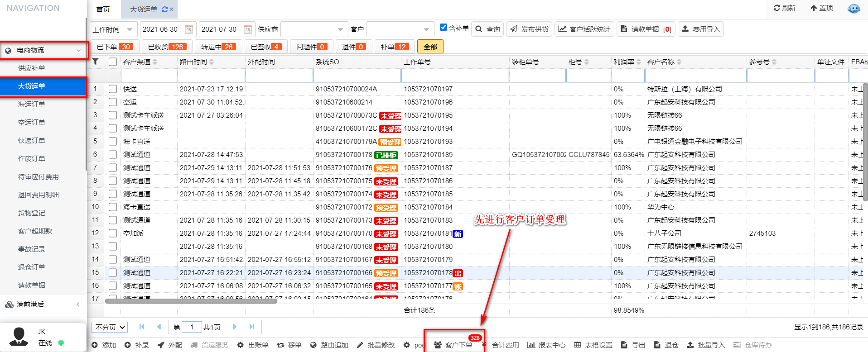
Task: Click the calendar icon beside 2021-06-30
Action: [189, 29]
